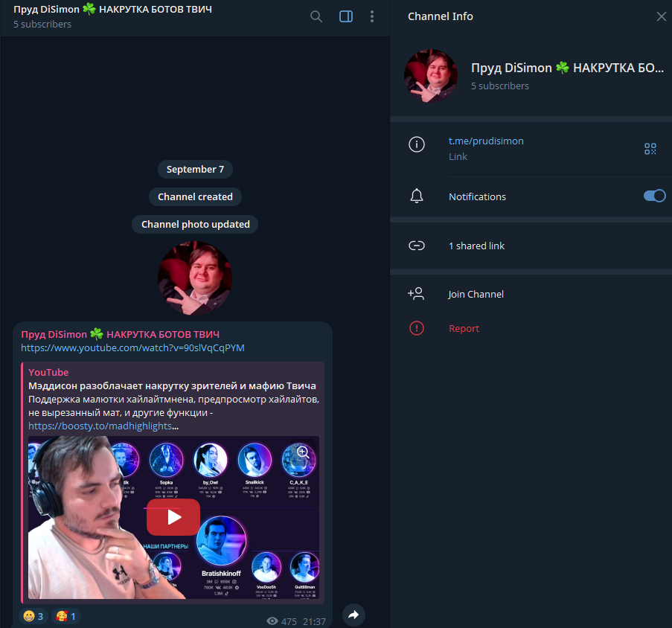Click the video title about Мэддисон
Viewport: 672px width, 628px height.
point(172,386)
